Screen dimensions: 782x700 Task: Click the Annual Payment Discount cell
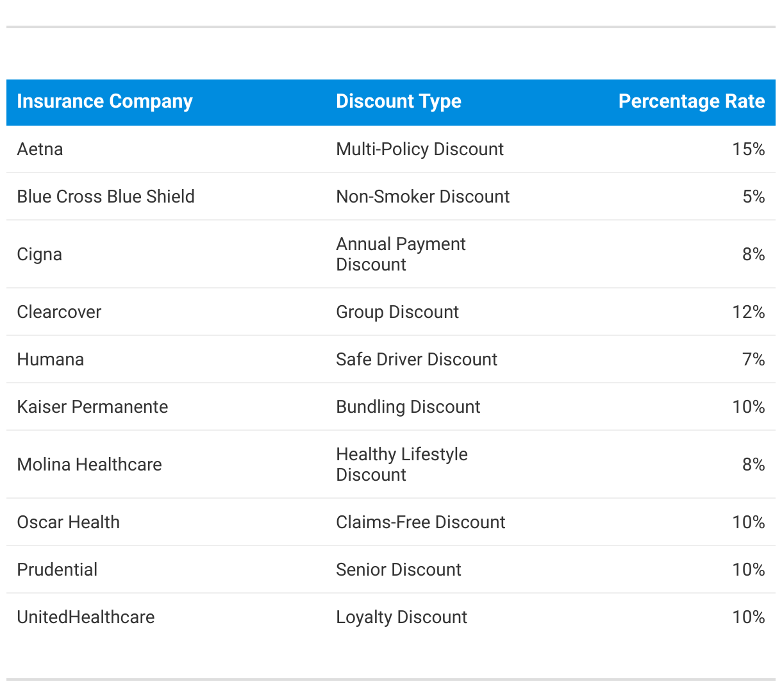[x=401, y=254]
